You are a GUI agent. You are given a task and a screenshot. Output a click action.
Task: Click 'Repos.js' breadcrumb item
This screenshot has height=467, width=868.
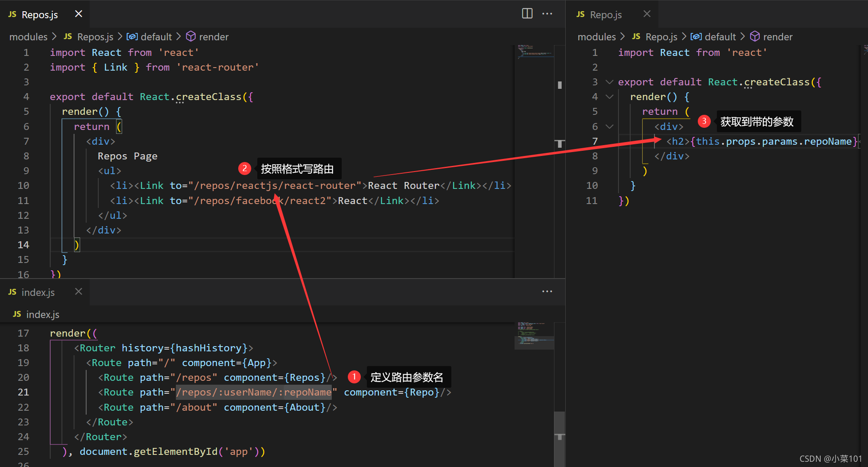click(95, 37)
